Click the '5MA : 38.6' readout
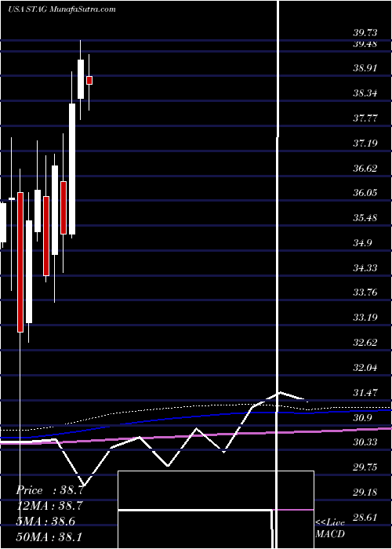The image size is (392, 549). pos(45,521)
